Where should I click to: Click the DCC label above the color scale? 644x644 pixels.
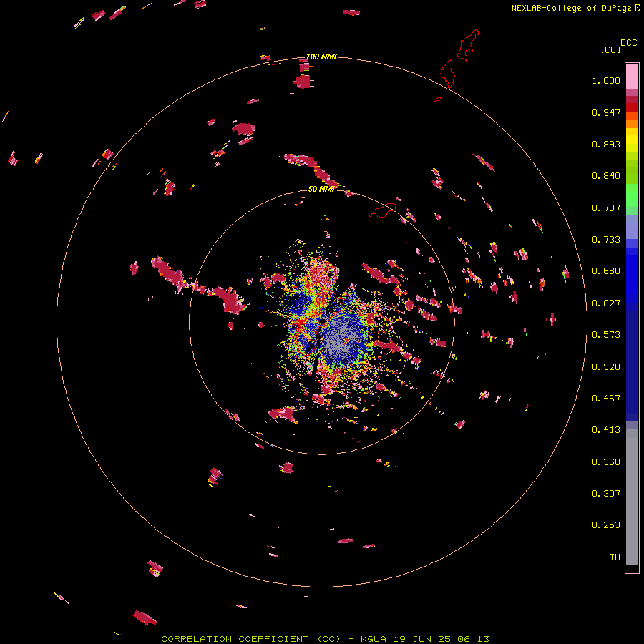[x=629, y=43]
